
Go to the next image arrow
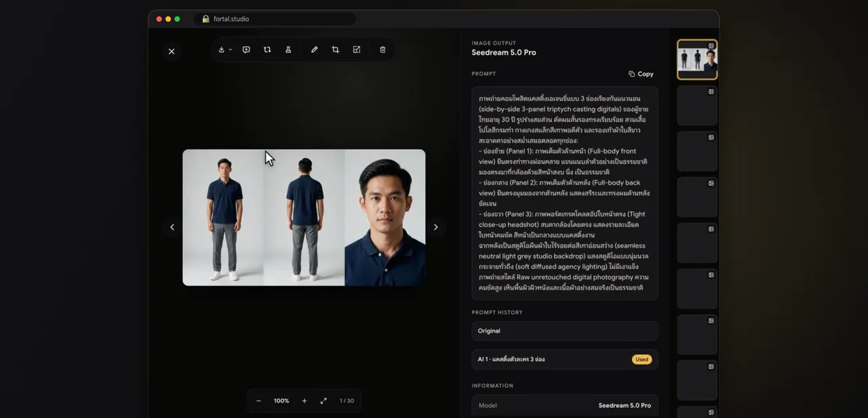click(436, 227)
